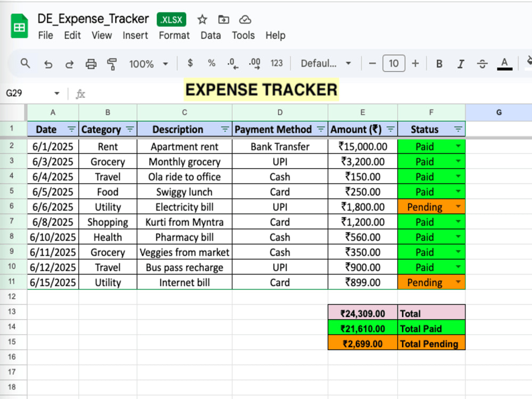Toggle strikethrough formatting

coord(482,64)
